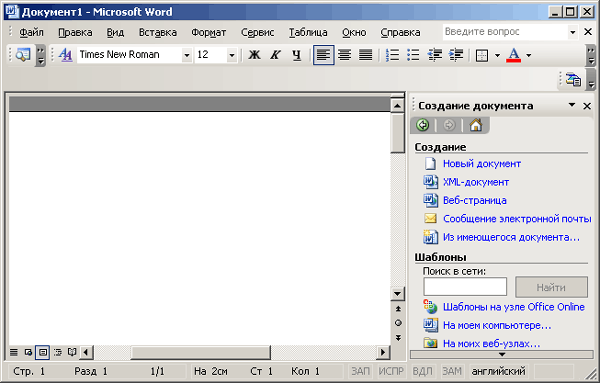Align text to the left
This screenshot has height=383, width=600.
324,55
